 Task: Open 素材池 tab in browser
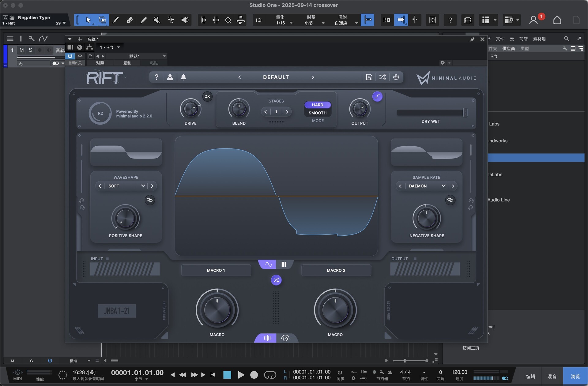point(539,39)
